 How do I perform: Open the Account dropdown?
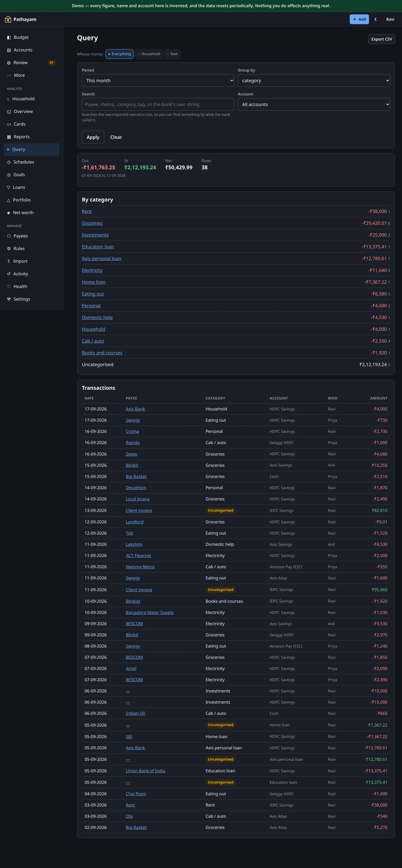click(x=314, y=104)
